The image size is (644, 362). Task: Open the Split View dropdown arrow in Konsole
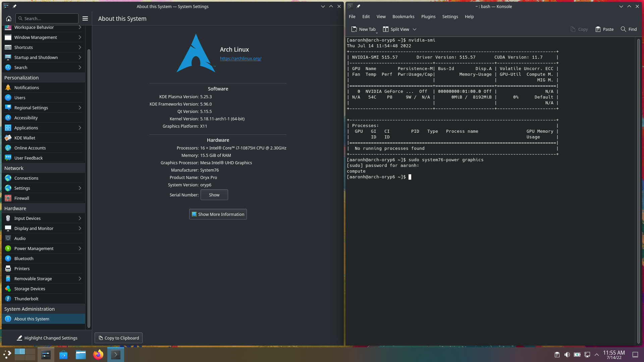pyautogui.click(x=415, y=29)
